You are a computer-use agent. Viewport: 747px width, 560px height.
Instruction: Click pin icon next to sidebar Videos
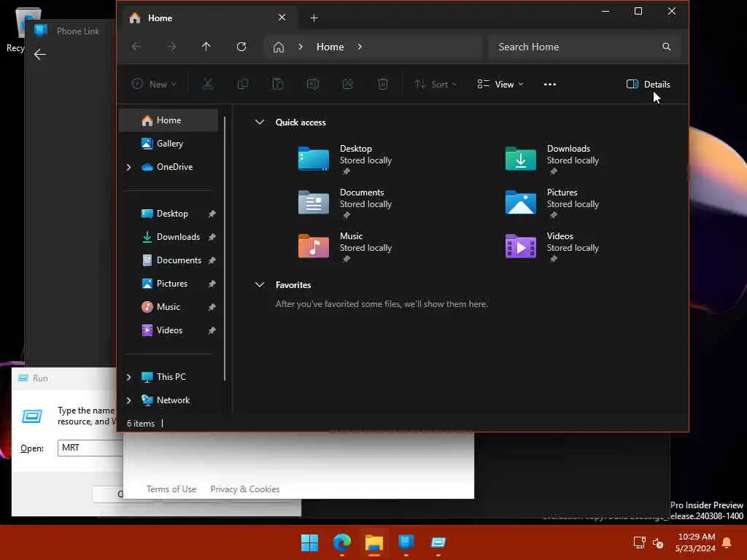212,330
